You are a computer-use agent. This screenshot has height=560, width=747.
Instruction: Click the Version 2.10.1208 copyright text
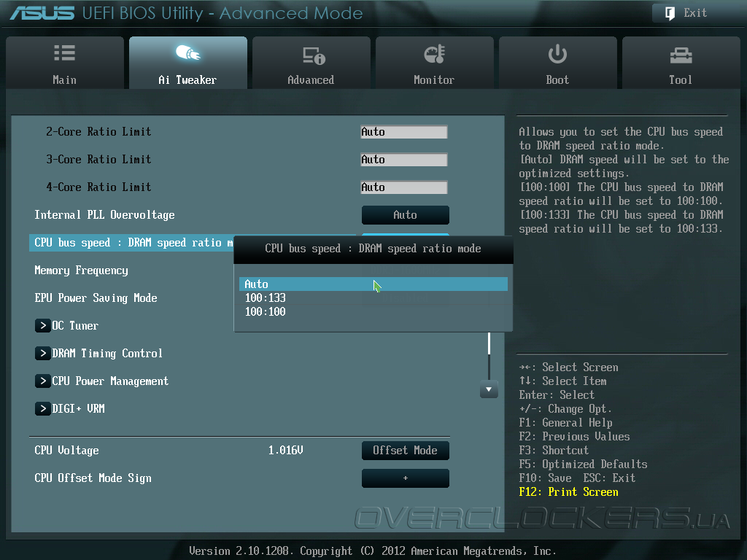(373, 551)
